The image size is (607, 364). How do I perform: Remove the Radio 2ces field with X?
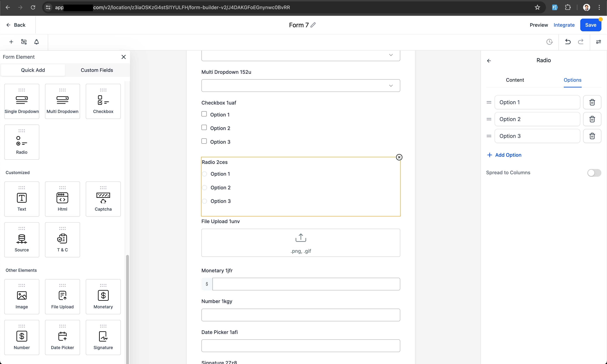[399, 157]
